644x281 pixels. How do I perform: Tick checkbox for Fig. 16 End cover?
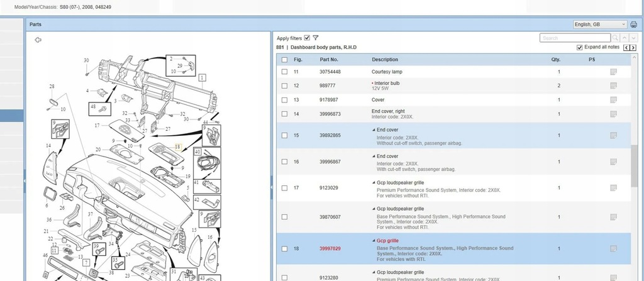pyautogui.click(x=285, y=162)
